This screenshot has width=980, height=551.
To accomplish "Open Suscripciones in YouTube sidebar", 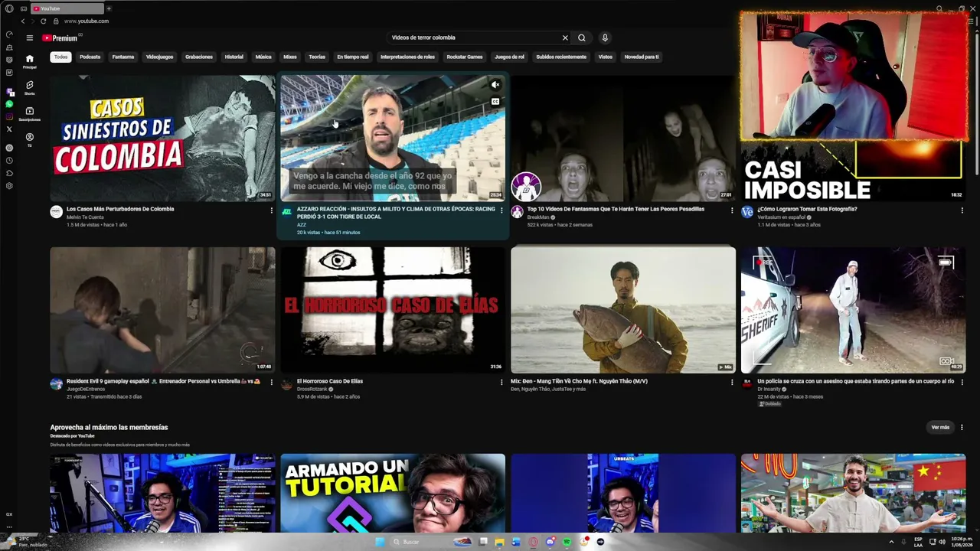I will (30, 113).
